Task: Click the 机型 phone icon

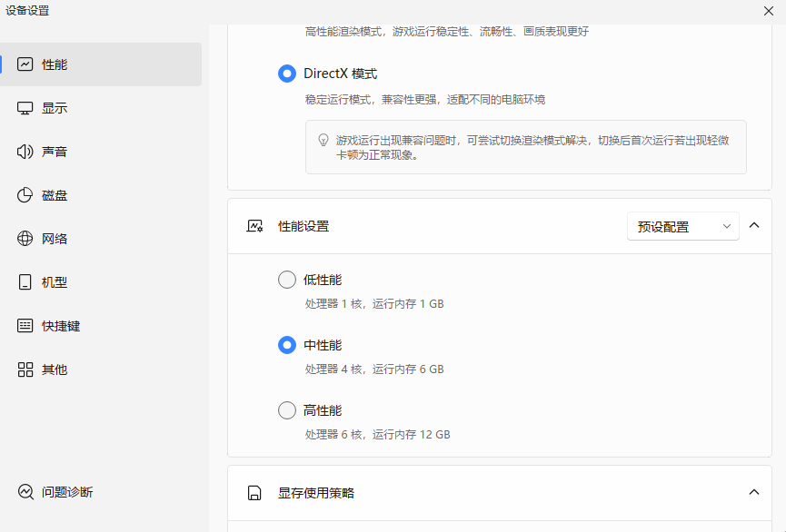Action: (25, 282)
